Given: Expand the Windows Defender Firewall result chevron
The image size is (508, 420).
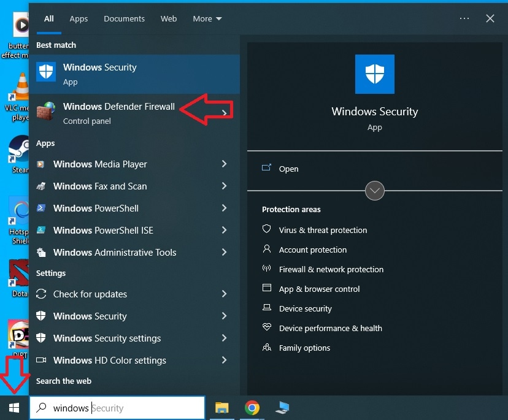Looking at the screenshot, I should [224, 113].
